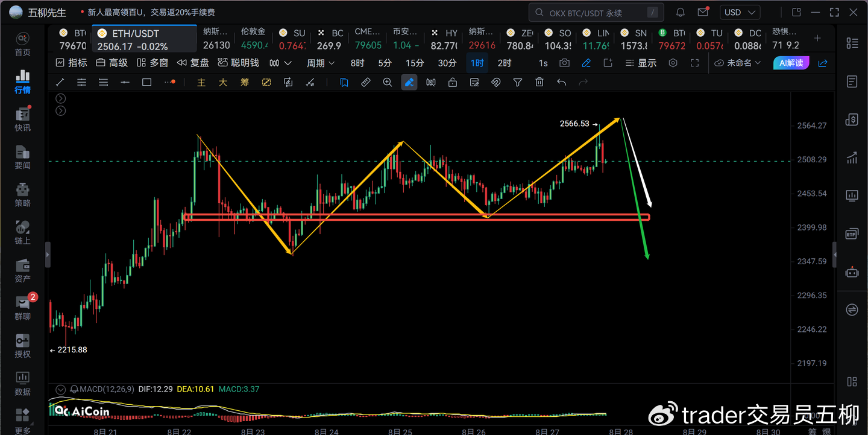Select the ETH/USDT ticker tab
Screen dimensions: 868x435
coord(145,40)
